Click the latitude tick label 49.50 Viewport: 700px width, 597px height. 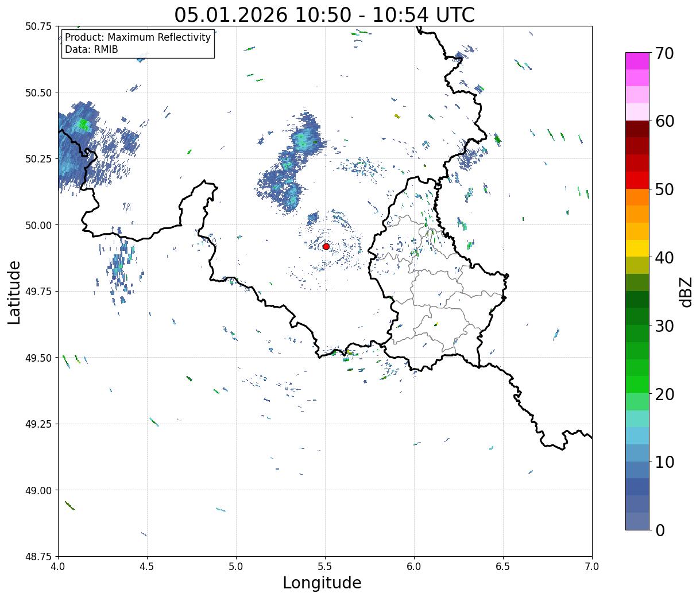click(38, 358)
